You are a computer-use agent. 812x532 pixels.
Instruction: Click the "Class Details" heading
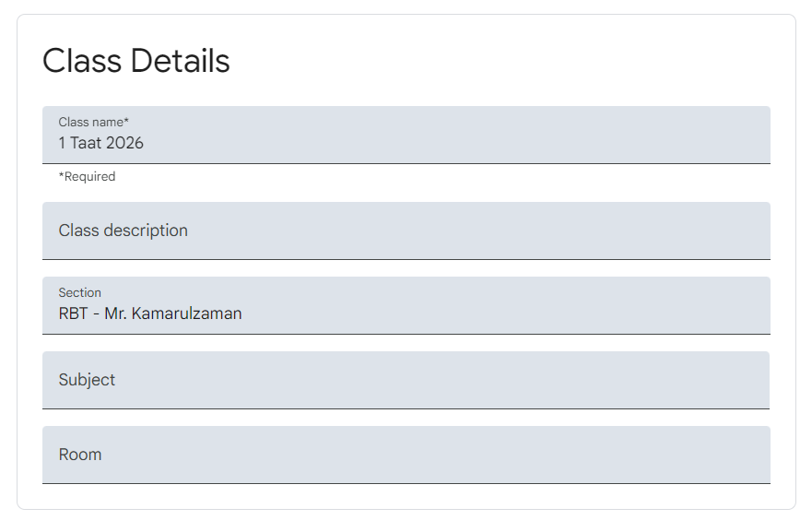[136, 61]
